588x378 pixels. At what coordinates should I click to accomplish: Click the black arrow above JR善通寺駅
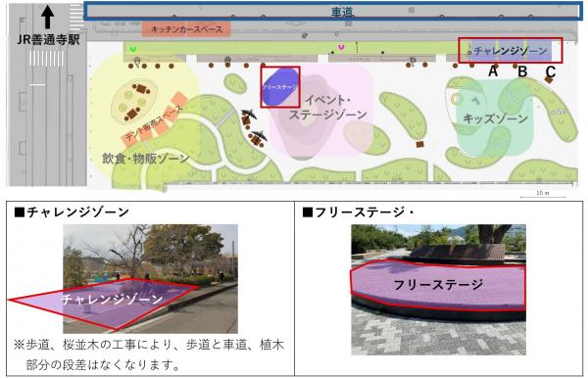tap(47, 18)
